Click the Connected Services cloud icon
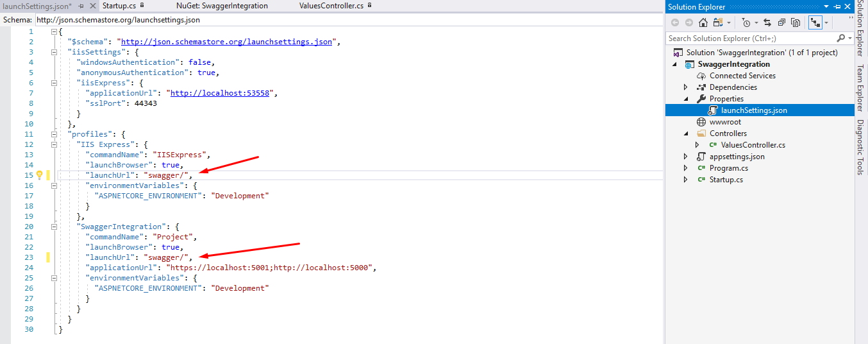Screen dimensions: 868x344 point(701,76)
